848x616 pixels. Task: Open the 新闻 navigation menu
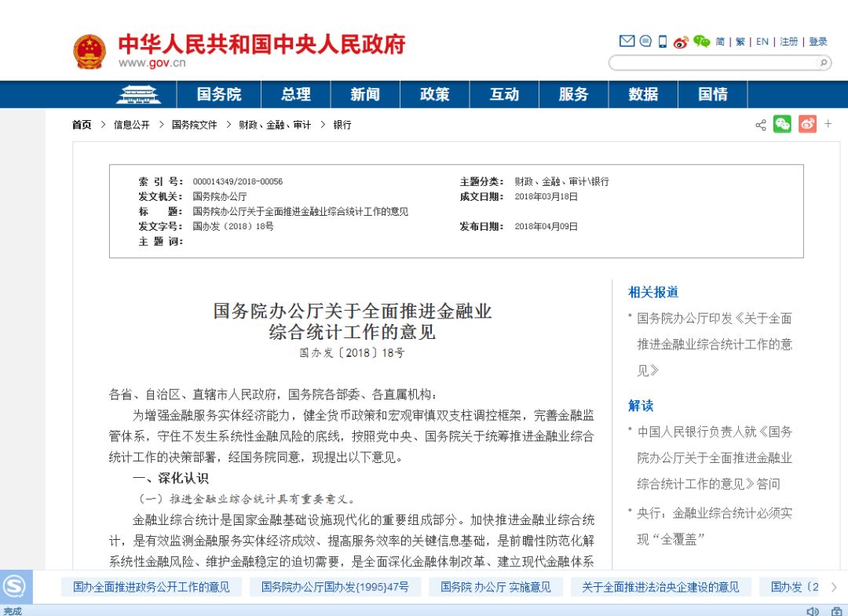point(365,95)
